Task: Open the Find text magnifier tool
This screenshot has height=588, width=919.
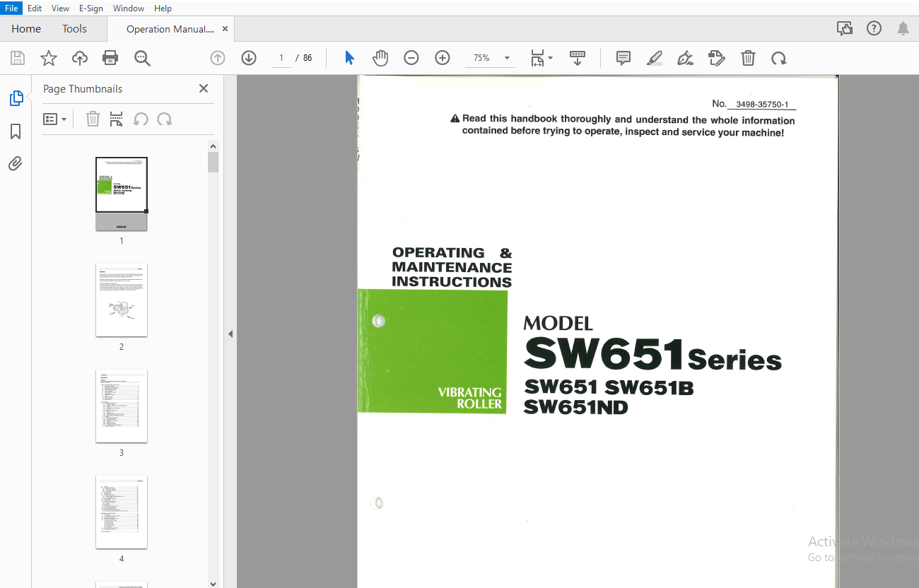Action: tap(142, 58)
